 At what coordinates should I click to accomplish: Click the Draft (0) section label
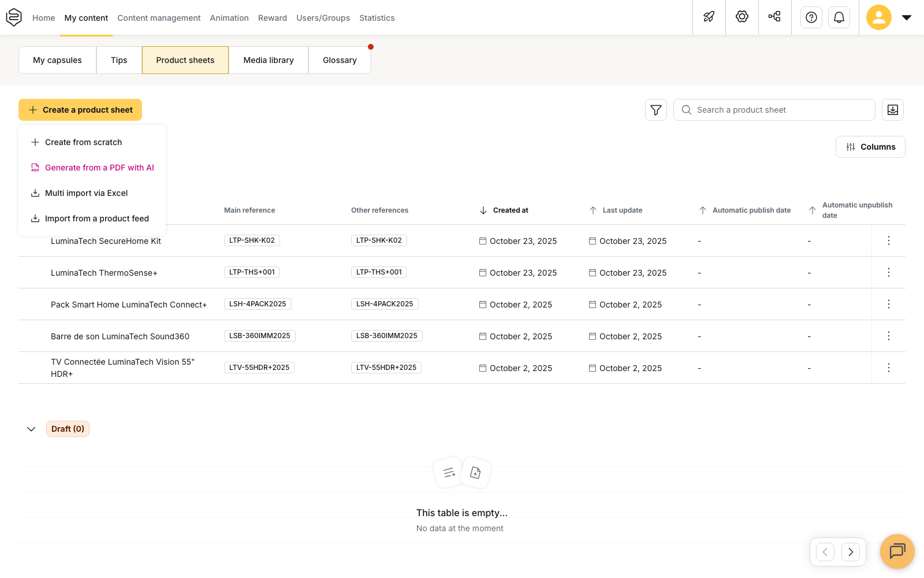point(68,429)
